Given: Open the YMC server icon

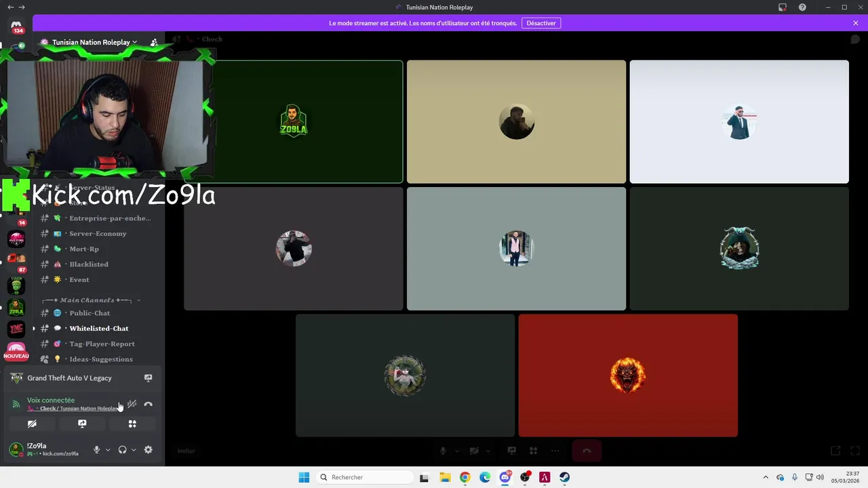Looking at the screenshot, I should (16, 329).
